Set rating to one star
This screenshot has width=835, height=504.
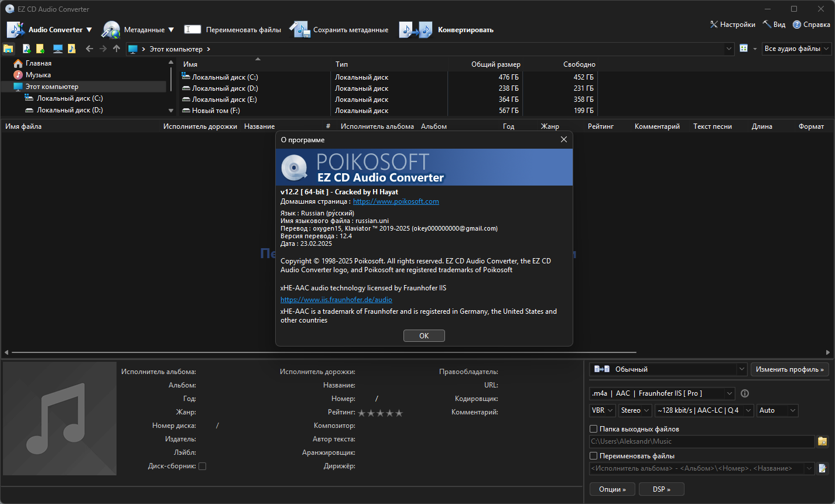362,413
